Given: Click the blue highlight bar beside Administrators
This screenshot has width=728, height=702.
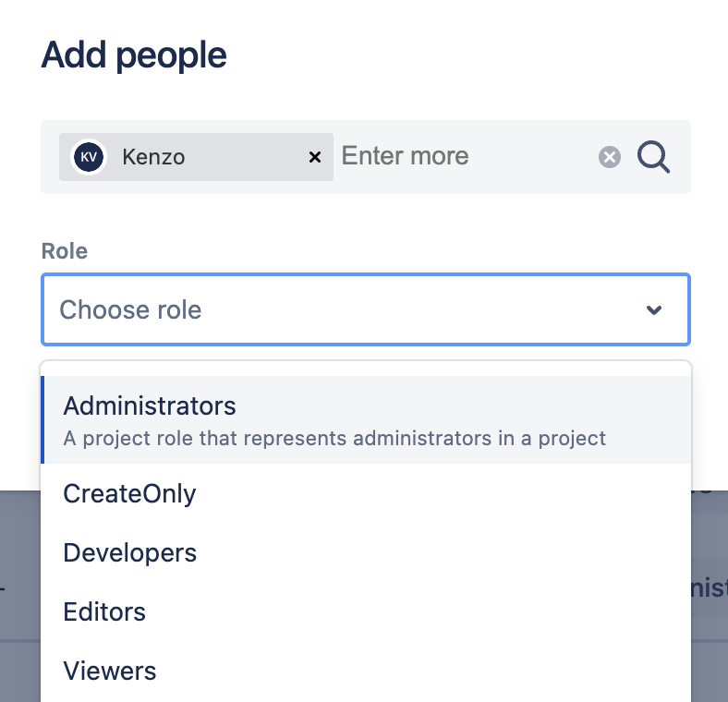Looking at the screenshot, I should pos(42,419).
